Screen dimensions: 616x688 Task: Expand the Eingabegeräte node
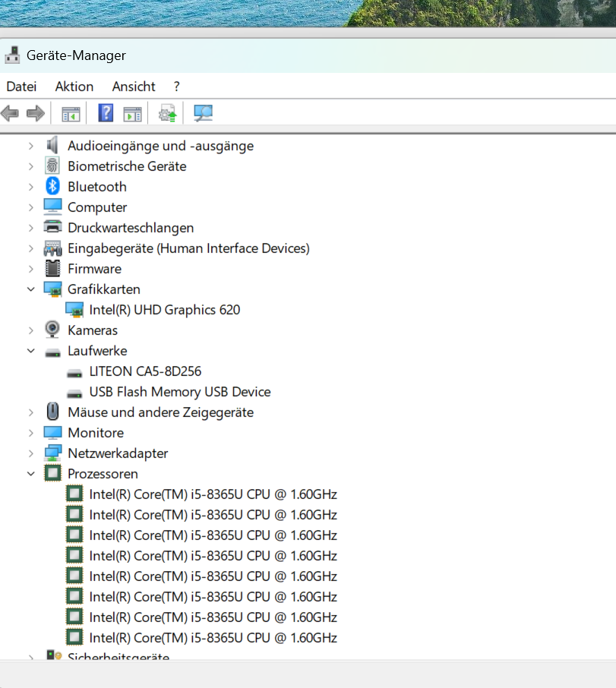click(x=30, y=248)
